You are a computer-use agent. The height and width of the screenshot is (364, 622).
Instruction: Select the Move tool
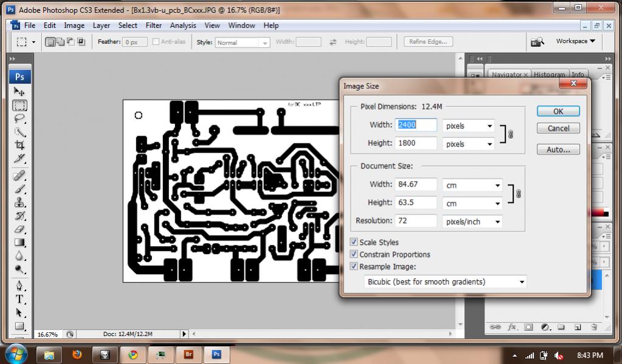19,92
